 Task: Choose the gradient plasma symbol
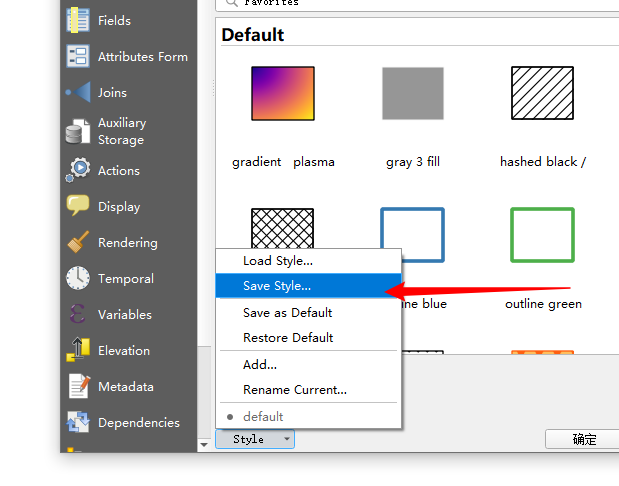[283, 93]
